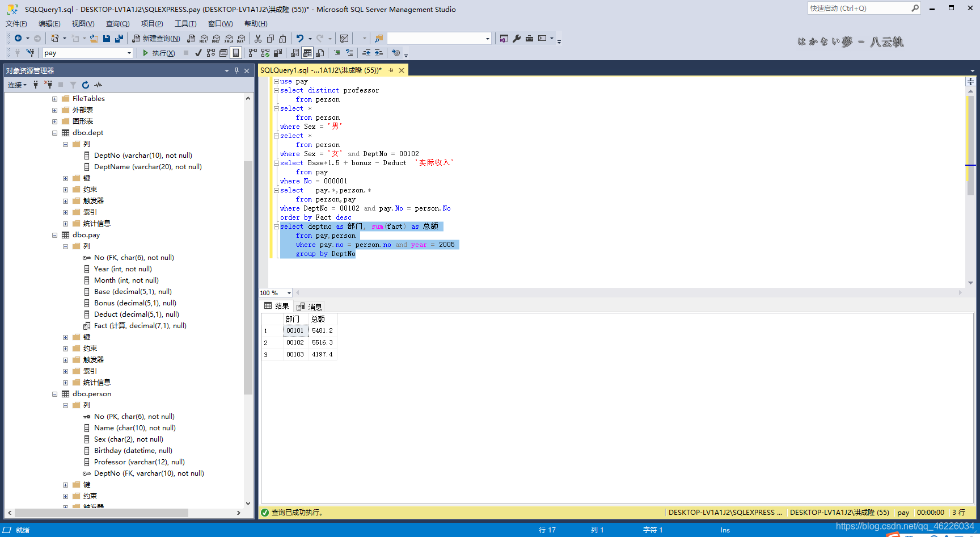Click the MDX query icon
Viewport: 980px width, 537px height.
tap(204, 38)
